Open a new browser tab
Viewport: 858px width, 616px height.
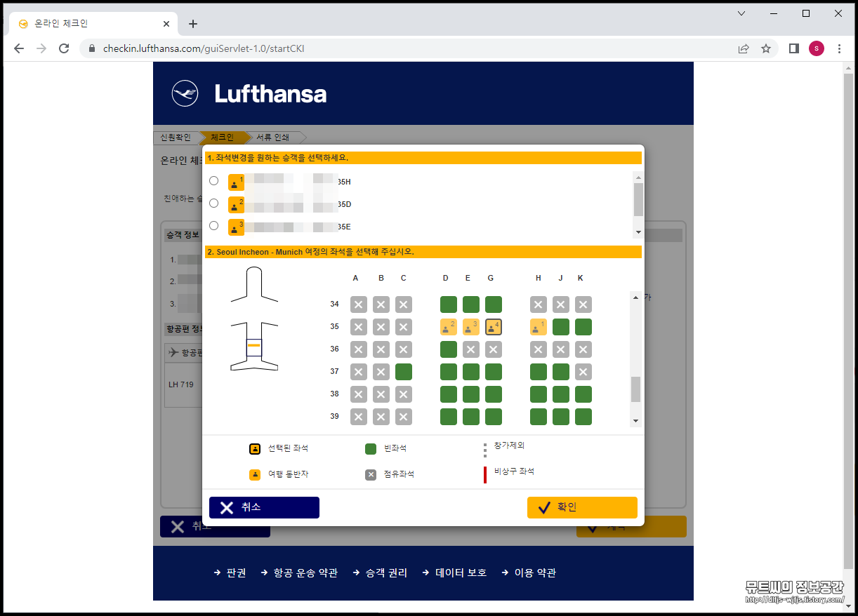193,24
